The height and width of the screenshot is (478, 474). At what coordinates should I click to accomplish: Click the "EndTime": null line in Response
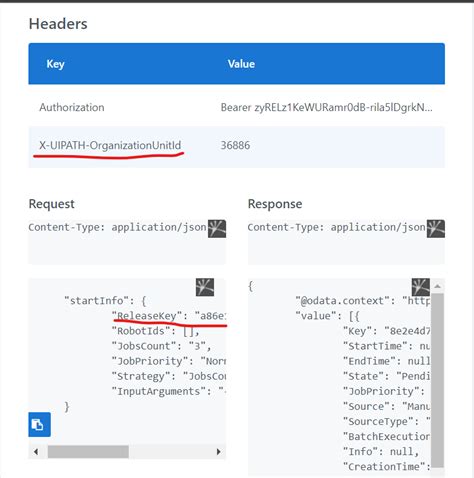coord(387,361)
